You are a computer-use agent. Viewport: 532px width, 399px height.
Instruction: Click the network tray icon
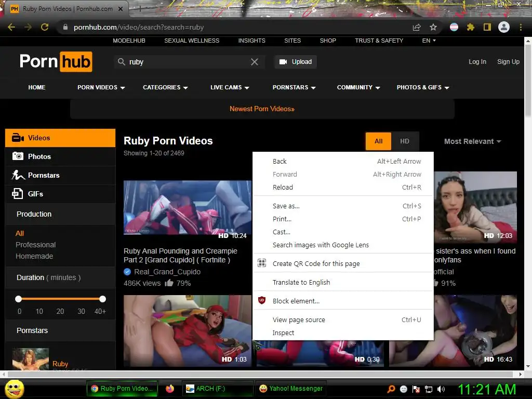pos(429,389)
